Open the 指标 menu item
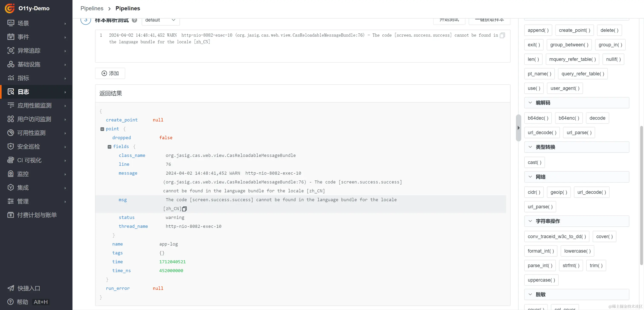The image size is (644, 310). 23,78
